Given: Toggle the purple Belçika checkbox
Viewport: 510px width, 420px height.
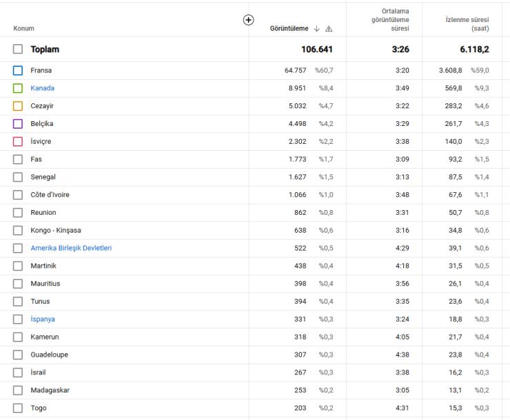Looking at the screenshot, I should pyautogui.click(x=18, y=124).
